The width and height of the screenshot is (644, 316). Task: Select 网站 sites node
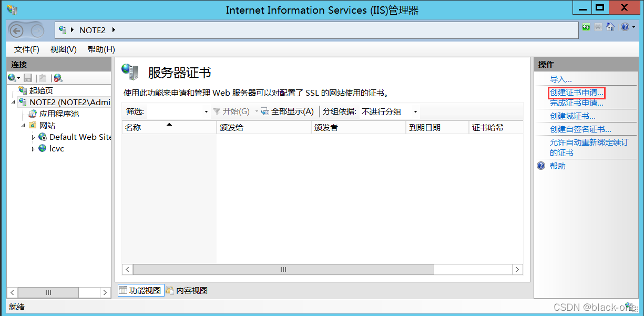(x=47, y=125)
